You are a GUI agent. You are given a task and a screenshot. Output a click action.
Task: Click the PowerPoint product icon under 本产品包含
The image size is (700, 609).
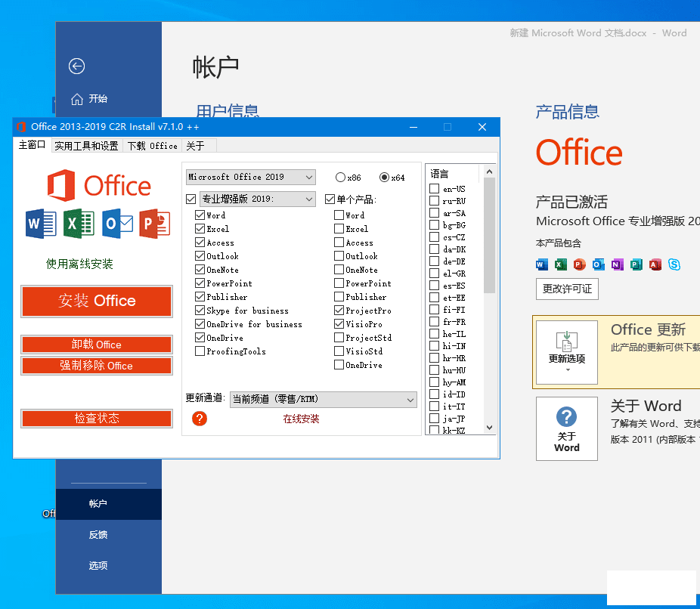[x=580, y=264]
